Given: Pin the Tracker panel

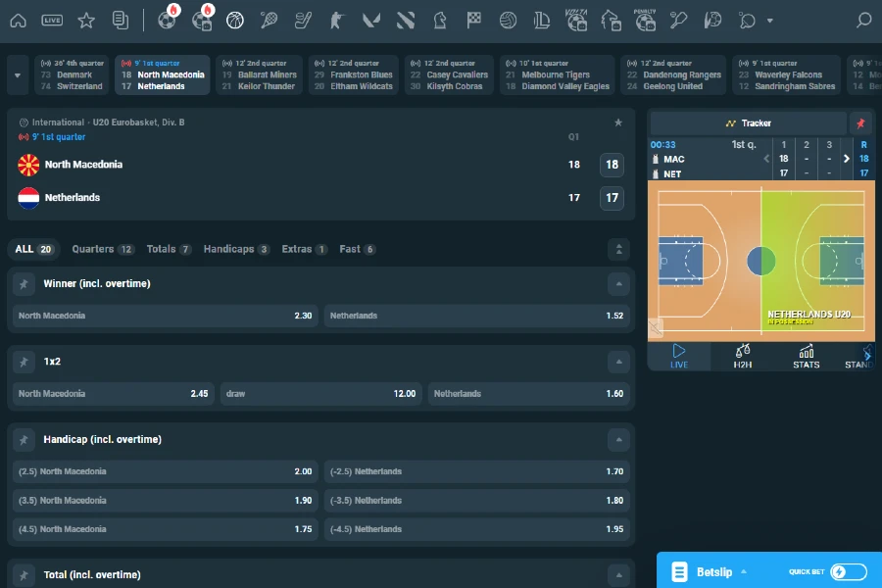Looking at the screenshot, I should [861, 122].
